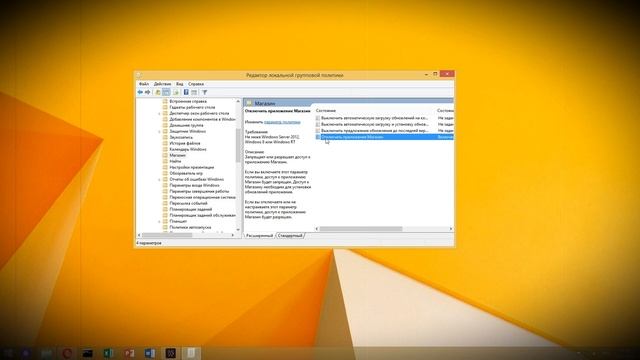Image resolution: width=640 pixels, height=360 pixels.
Task: Click the folder icon next to Встроенная справка
Action: (165, 101)
